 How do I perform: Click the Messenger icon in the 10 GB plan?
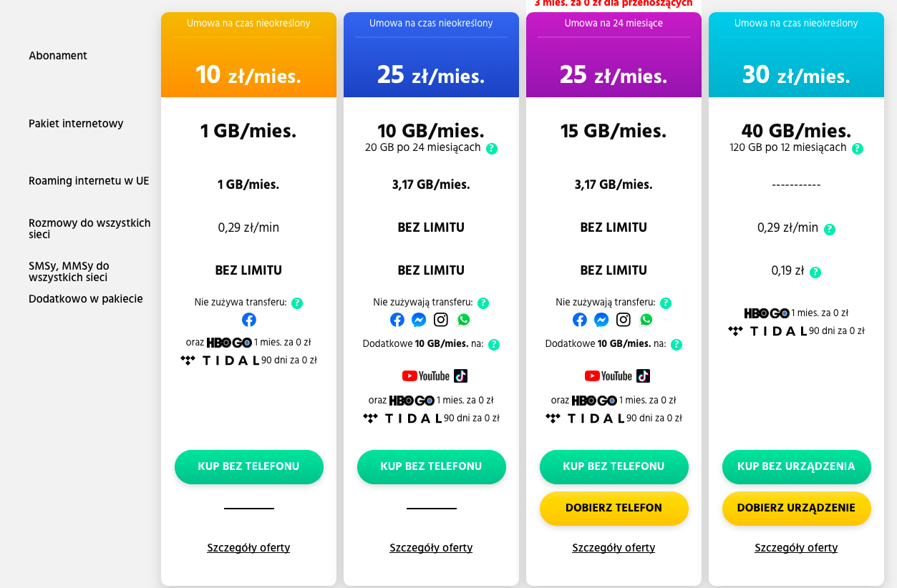pos(420,320)
